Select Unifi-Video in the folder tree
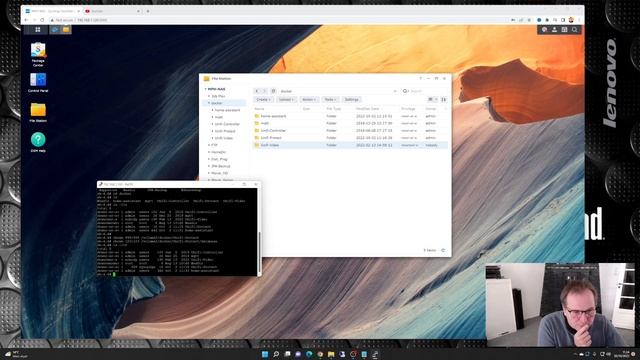Viewport: 640px width, 360px height. point(224,138)
